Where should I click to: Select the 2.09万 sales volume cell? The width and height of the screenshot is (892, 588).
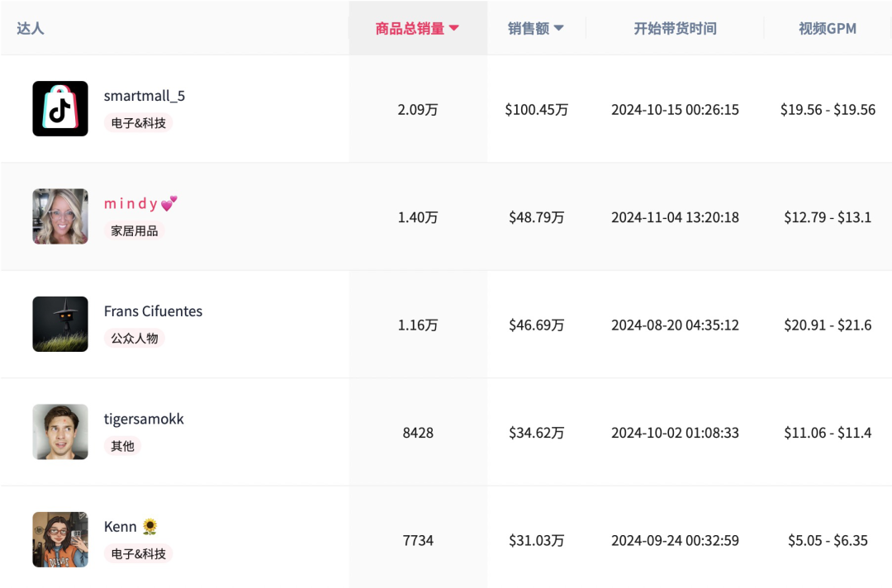(418, 110)
